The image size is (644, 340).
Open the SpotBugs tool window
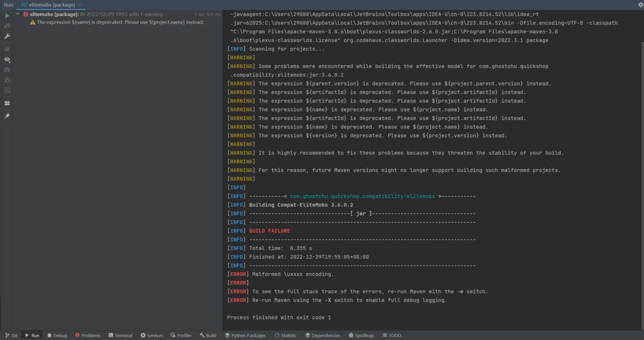pyautogui.click(x=361, y=335)
